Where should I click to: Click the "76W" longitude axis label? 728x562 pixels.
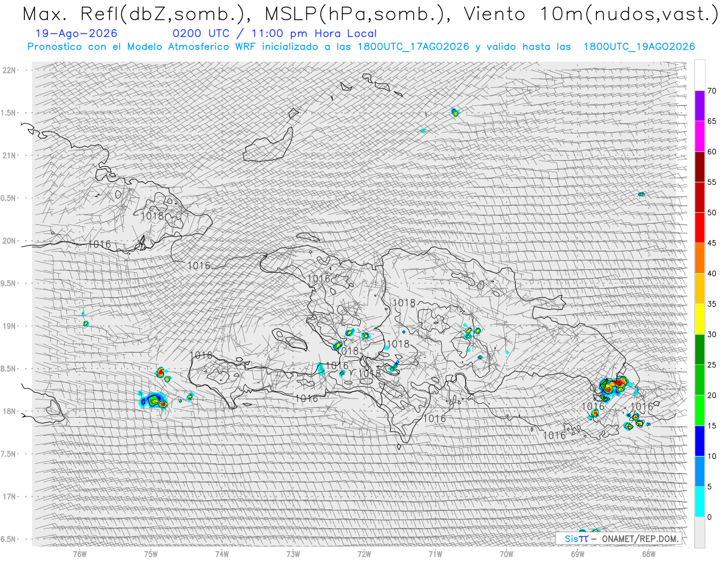(79, 554)
